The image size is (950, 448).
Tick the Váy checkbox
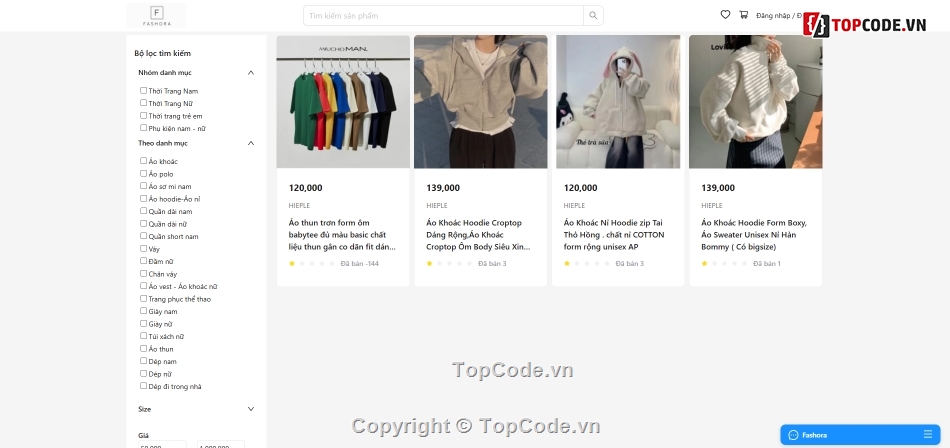pyautogui.click(x=144, y=248)
